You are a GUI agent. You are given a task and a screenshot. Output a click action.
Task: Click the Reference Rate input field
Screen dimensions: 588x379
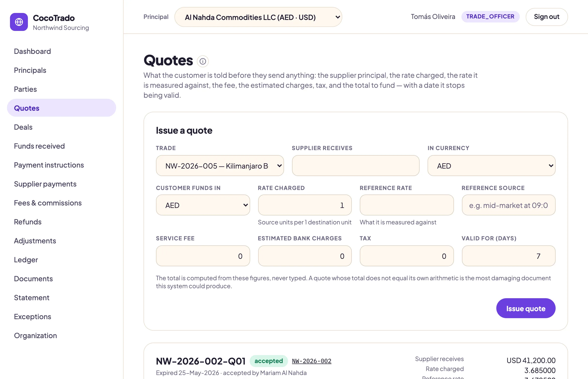[407, 205]
